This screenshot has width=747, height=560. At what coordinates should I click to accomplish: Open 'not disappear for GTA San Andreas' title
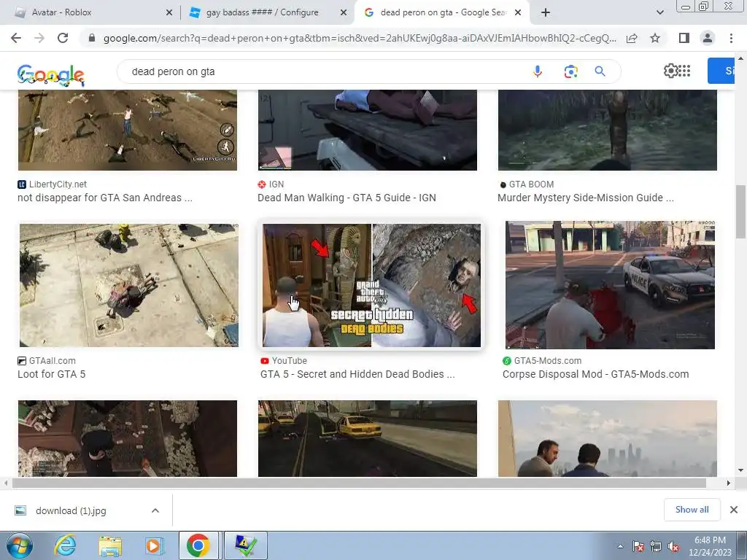pyautogui.click(x=105, y=198)
